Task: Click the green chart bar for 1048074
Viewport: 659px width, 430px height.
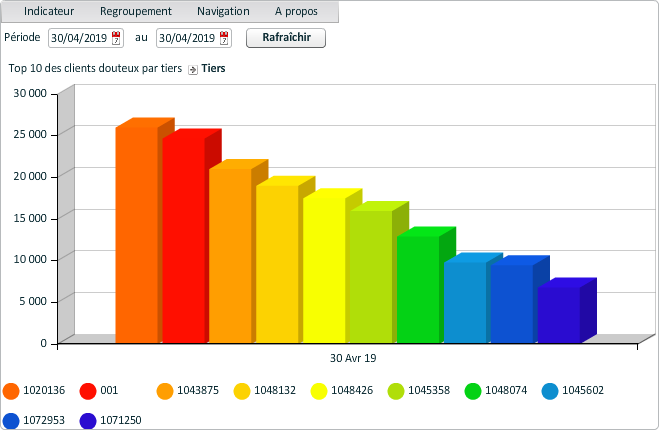Action: 418,289
